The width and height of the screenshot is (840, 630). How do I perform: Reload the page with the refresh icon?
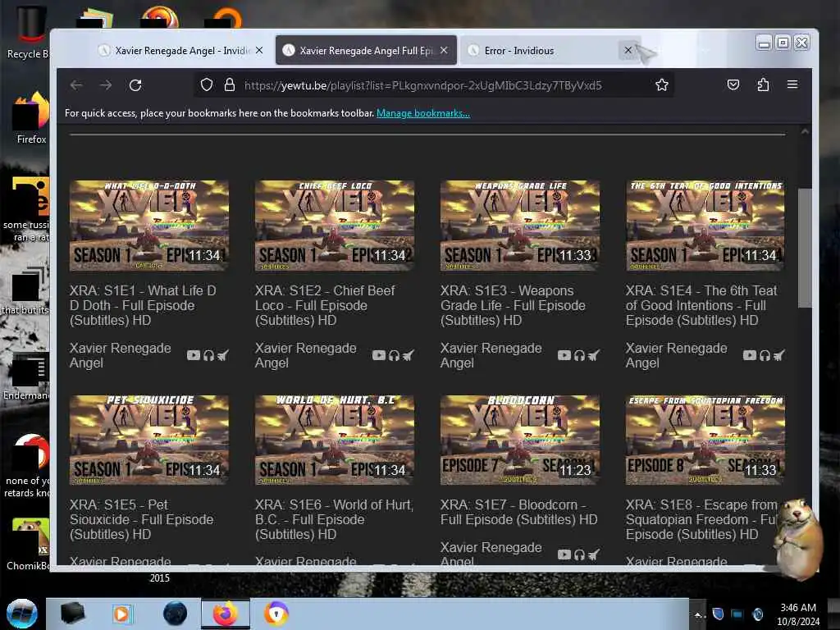tap(135, 85)
